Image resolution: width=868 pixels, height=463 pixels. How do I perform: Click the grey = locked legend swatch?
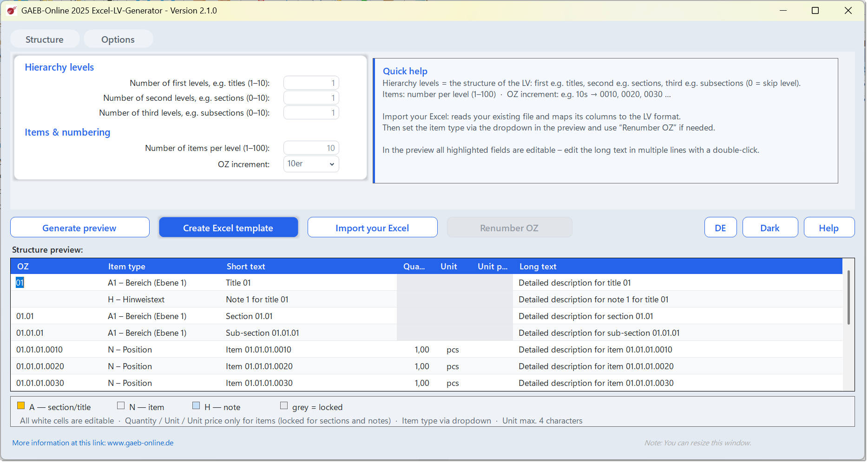(284, 405)
